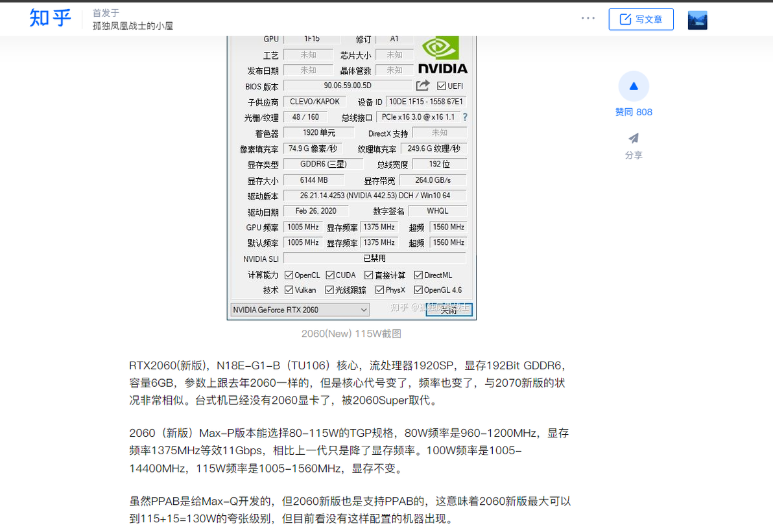This screenshot has width=773, height=532.
Task: Toggle the UEFI checkbox
Action: coord(441,86)
